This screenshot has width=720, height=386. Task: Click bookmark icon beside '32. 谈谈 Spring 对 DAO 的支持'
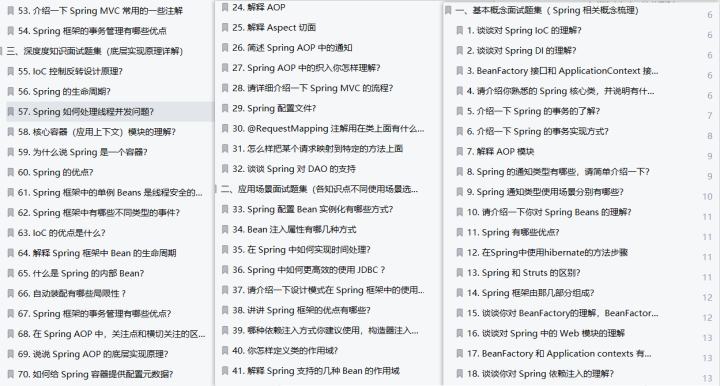click(225, 169)
